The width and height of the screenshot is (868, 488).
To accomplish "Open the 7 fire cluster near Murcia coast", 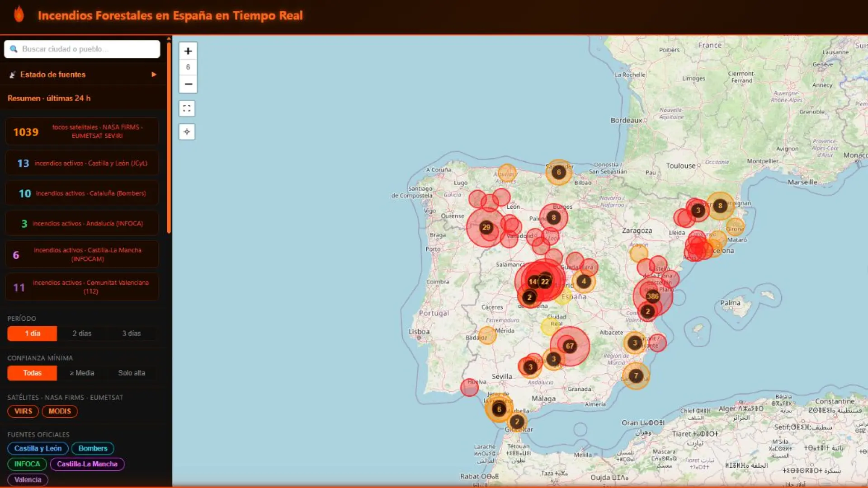I will [x=636, y=375].
